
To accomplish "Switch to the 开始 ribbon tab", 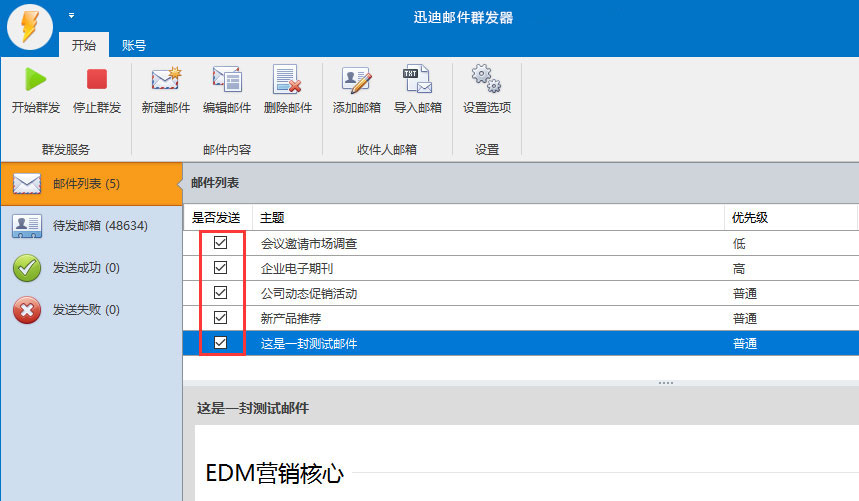I will click(84, 45).
